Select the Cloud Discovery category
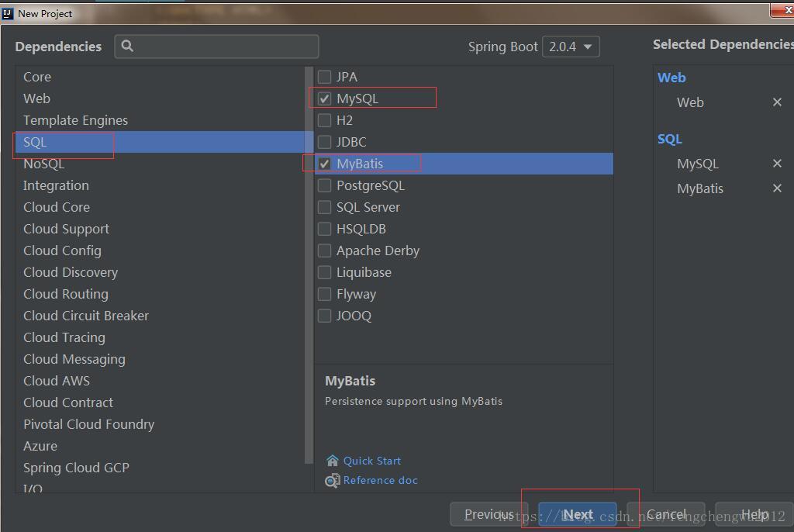This screenshot has width=794, height=532. pyautogui.click(x=160, y=272)
